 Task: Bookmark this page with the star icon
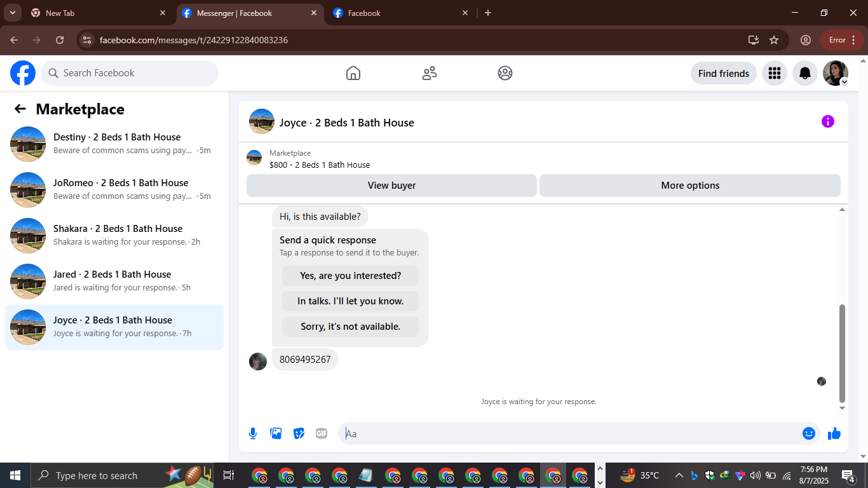tap(774, 40)
